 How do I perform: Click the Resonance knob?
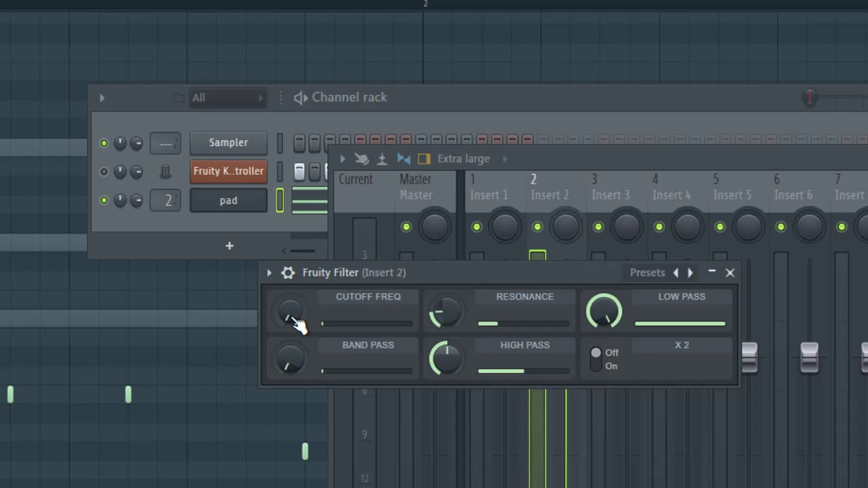click(x=446, y=312)
